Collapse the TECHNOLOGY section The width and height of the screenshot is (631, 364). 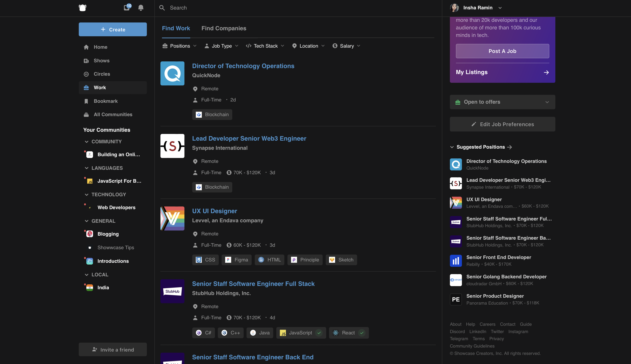pos(87,195)
